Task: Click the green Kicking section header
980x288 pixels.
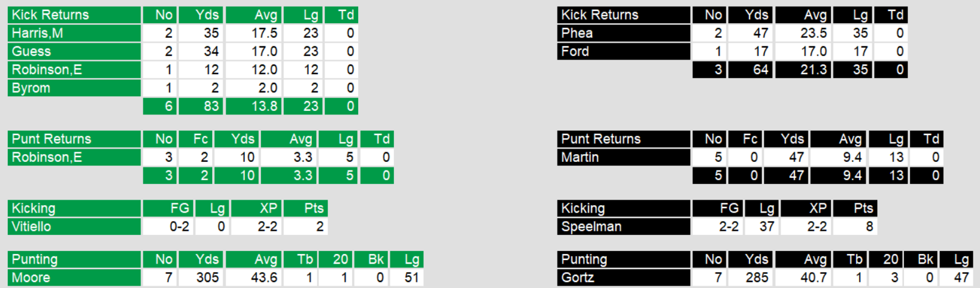Action: pos(74,208)
